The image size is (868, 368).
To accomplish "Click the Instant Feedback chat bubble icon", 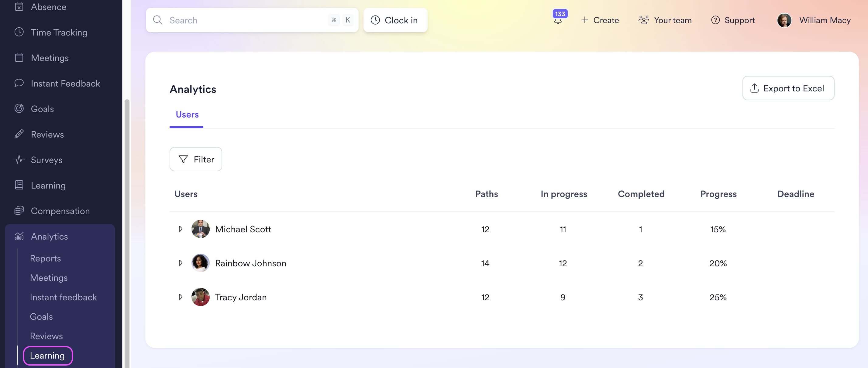I will click(x=19, y=83).
